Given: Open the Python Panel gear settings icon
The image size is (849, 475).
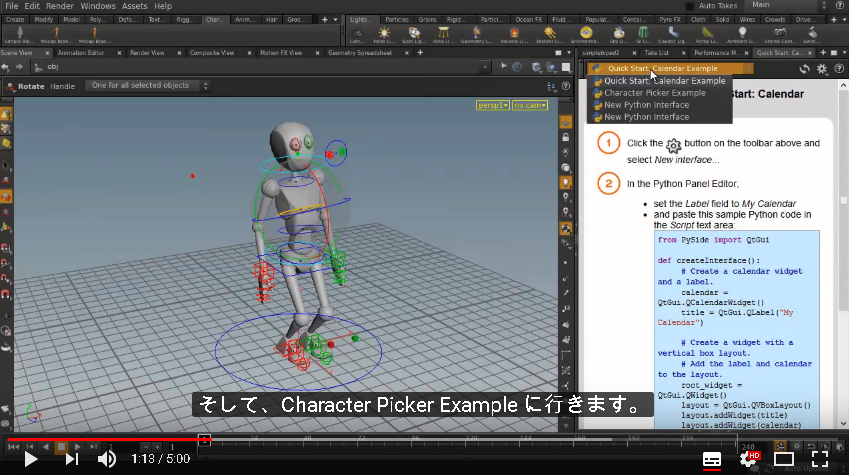Looking at the screenshot, I should pos(822,69).
